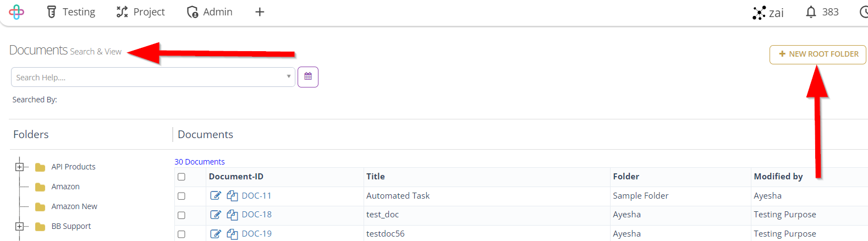
Task: Click copy icon for DOC-19
Action: (x=233, y=234)
